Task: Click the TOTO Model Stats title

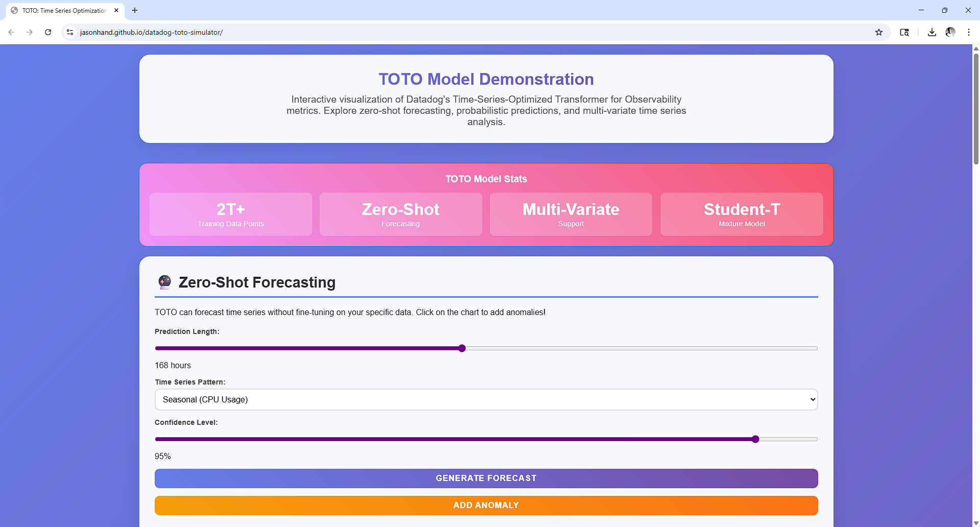Action: [486, 179]
